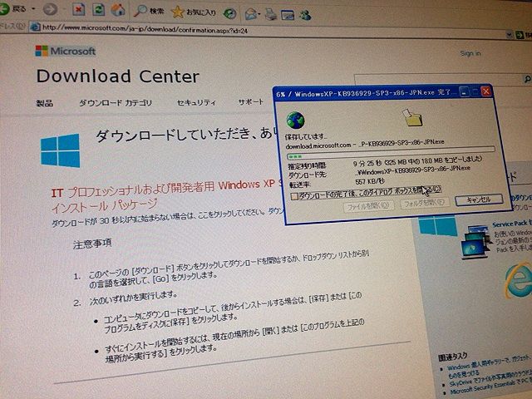Open Search (検索) magnifier toolbar button
532x399 pixels.
point(149,11)
